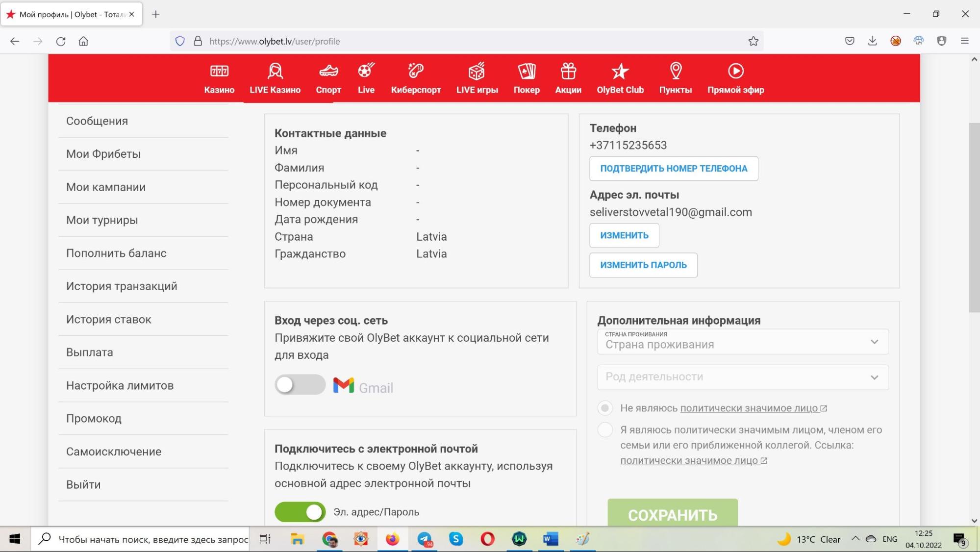The height and width of the screenshot is (552, 980).
Task: Open Настройка лимитов in sidebar
Action: (143, 386)
